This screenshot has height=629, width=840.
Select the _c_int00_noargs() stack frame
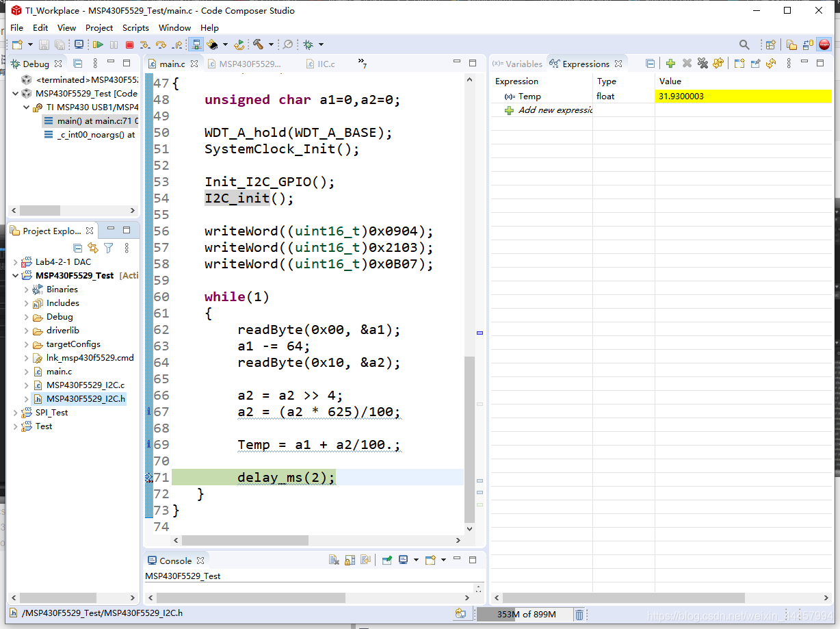[90, 135]
